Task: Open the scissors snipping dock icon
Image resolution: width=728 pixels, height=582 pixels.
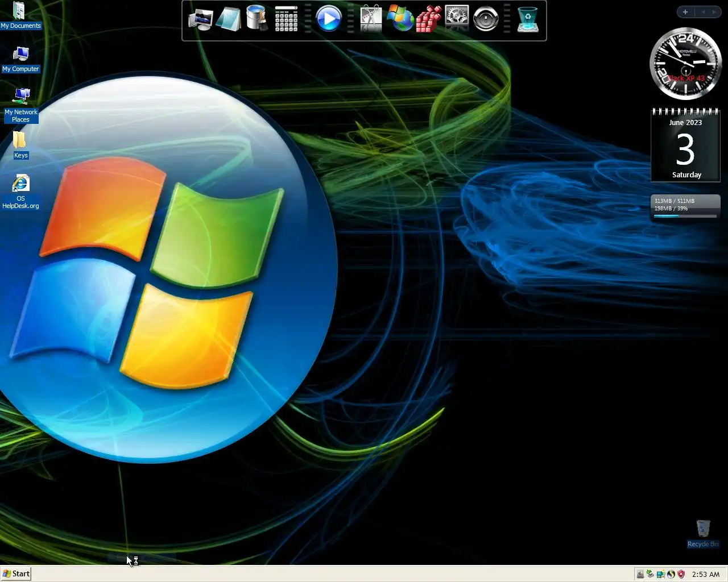Action: coord(371,19)
